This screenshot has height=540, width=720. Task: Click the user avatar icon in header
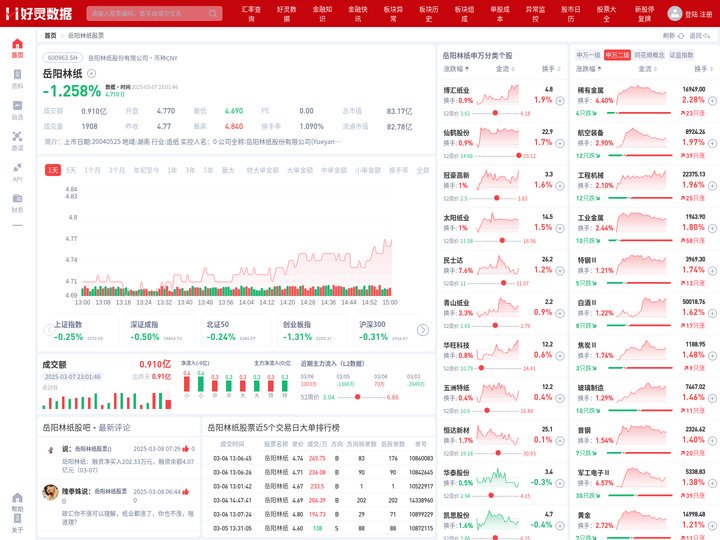(675, 13)
